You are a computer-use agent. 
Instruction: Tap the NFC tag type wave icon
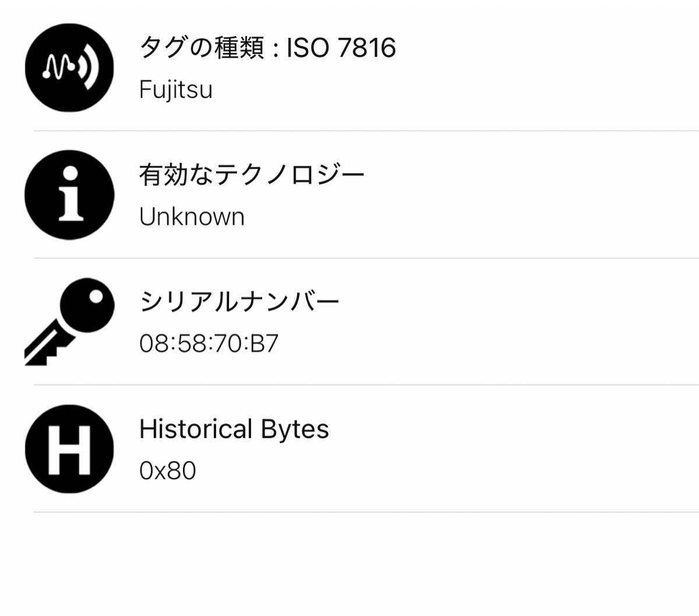coord(69,68)
